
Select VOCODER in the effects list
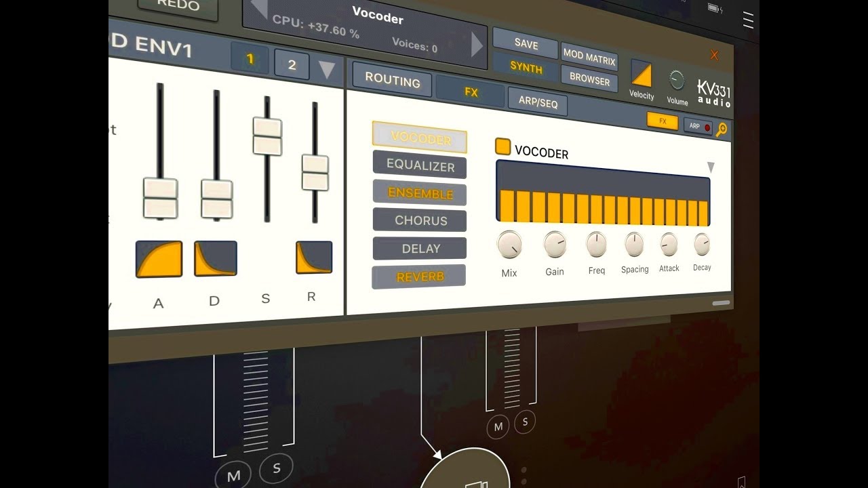click(x=420, y=138)
